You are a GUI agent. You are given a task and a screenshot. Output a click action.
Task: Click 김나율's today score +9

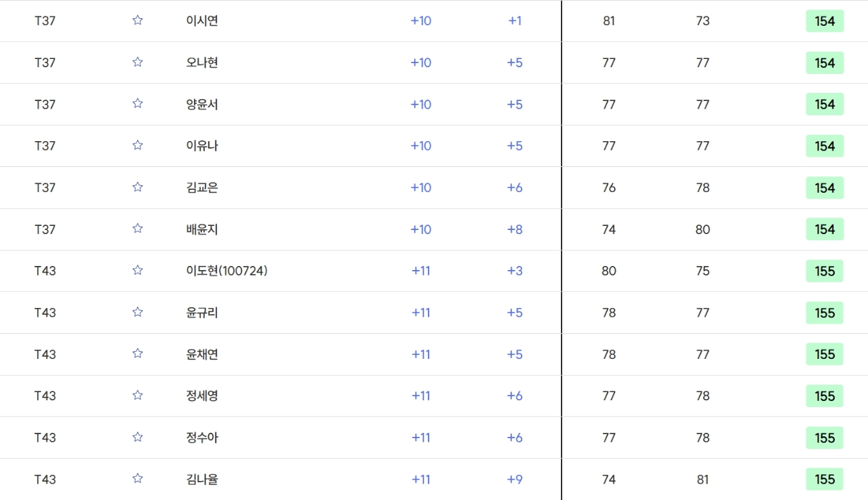click(515, 480)
